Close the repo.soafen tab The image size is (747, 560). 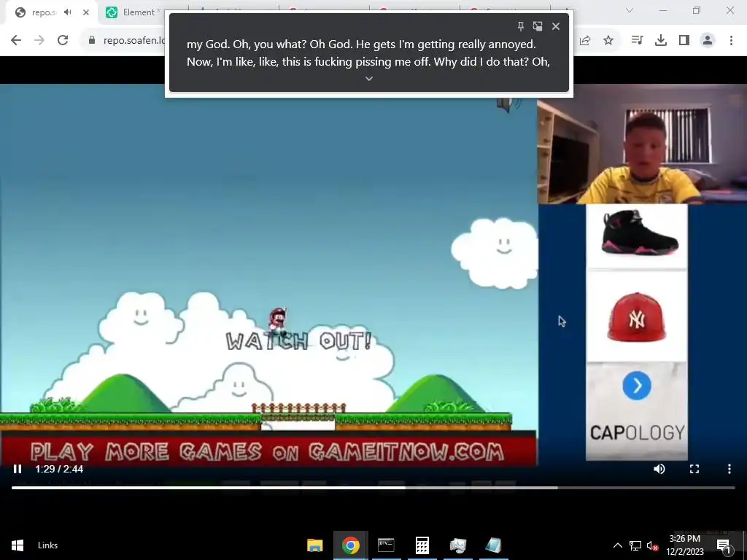pos(86,12)
